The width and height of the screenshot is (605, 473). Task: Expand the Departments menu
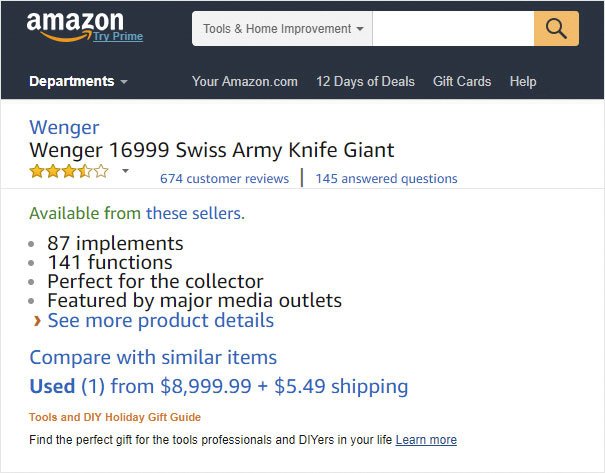[x=78, y=81]
